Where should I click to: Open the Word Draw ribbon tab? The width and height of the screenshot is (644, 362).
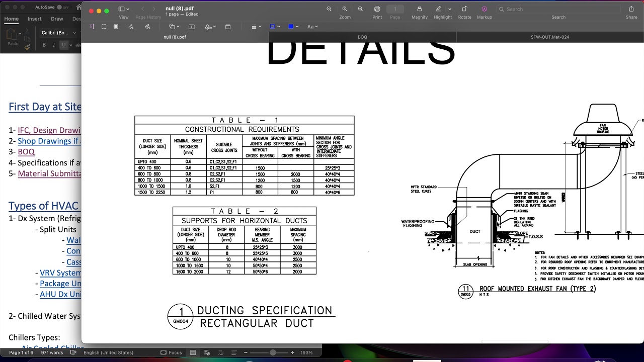57,19
